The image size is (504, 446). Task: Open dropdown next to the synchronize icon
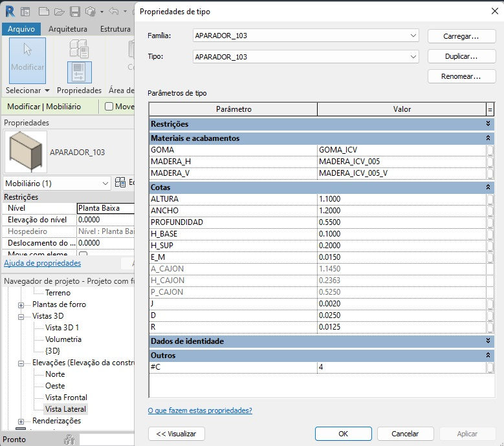point(102,12)
